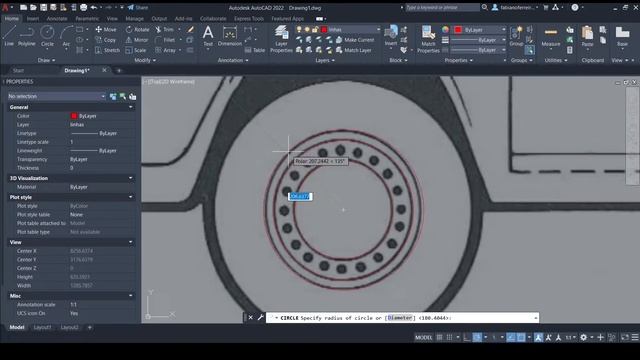
Task: Click the Erase tool icon
Action: pos(190,29)
